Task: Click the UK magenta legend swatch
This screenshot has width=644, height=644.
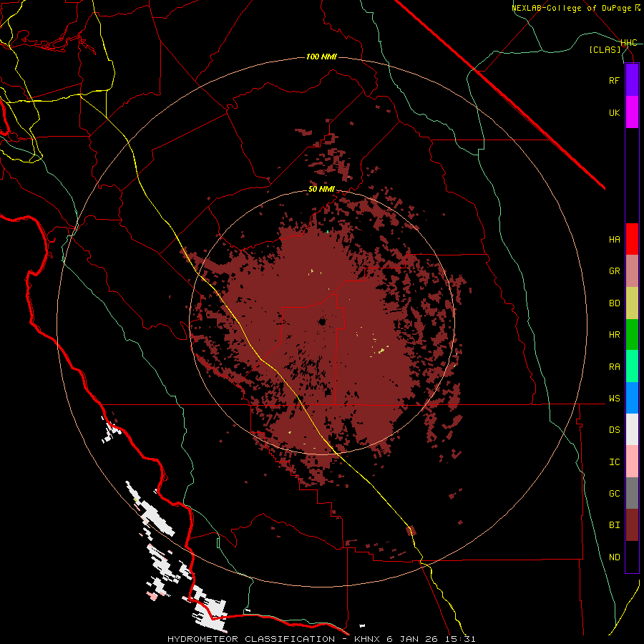Action: (x=632, y=112)
